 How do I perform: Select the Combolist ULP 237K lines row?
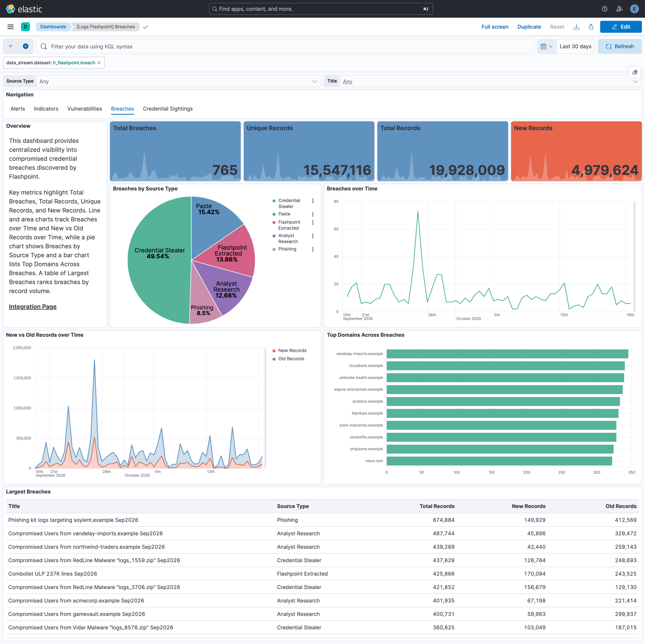tap(322, 574)
